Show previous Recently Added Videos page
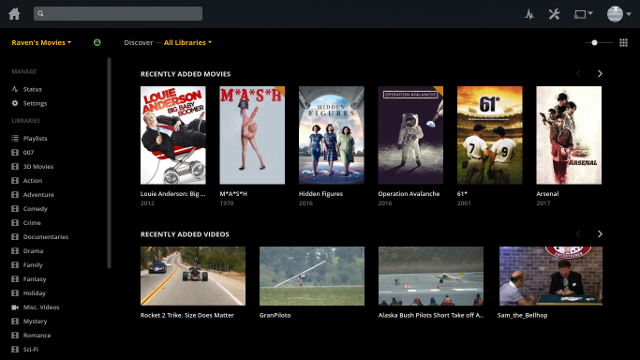 578,234
